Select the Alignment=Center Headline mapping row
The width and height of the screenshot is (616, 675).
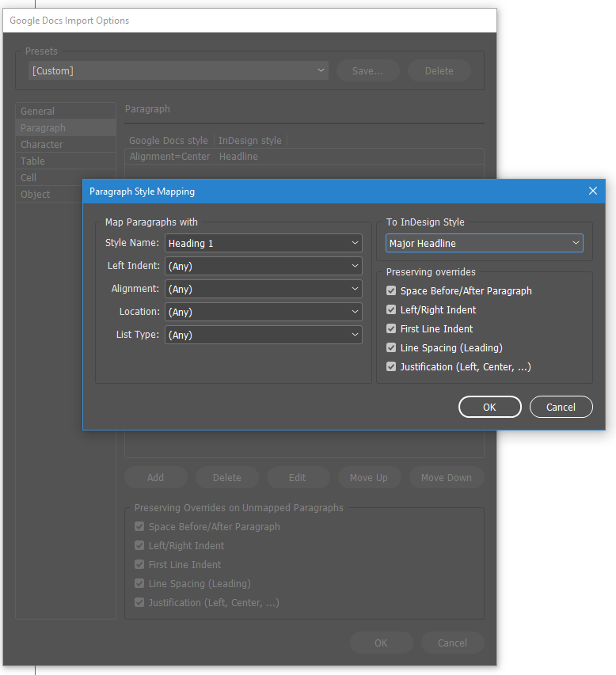[304, 156]
